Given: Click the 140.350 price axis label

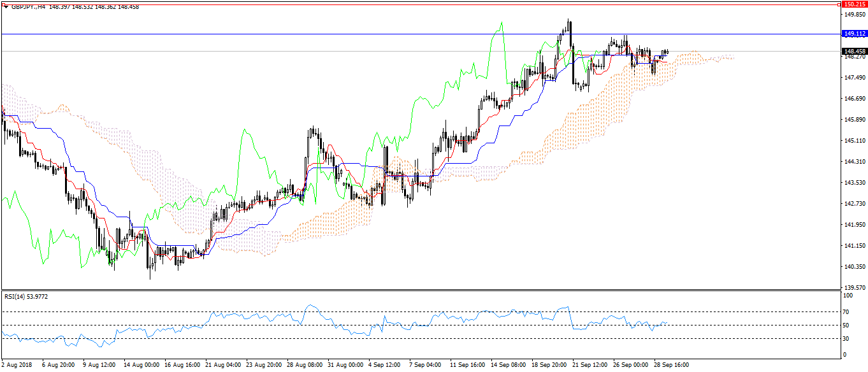Looking at the screenshot, I should click(x=854, y=267).
